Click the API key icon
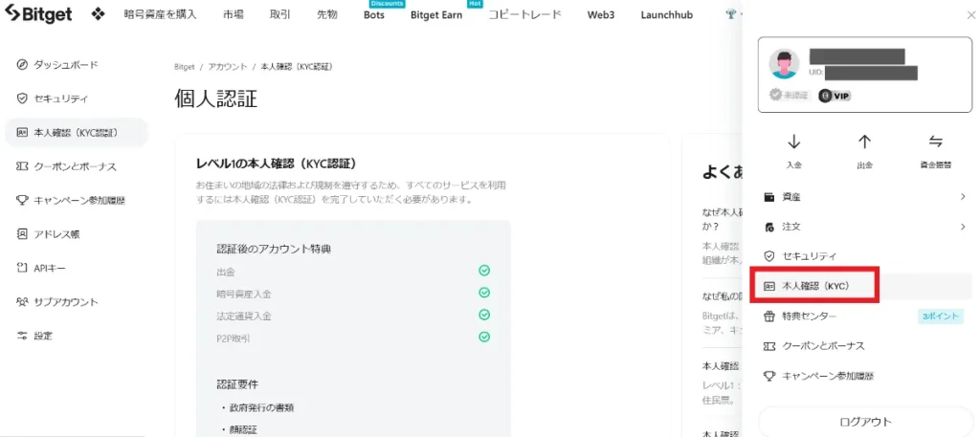980x437 pixels. [x=22, y=268]
